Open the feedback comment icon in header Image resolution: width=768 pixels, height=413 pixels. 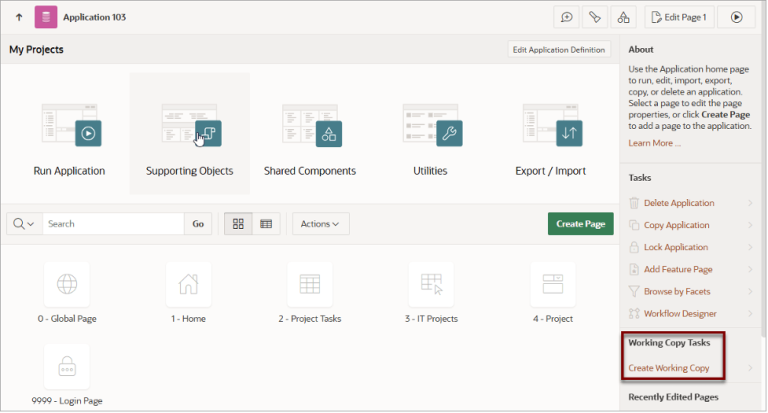point(567,17)
